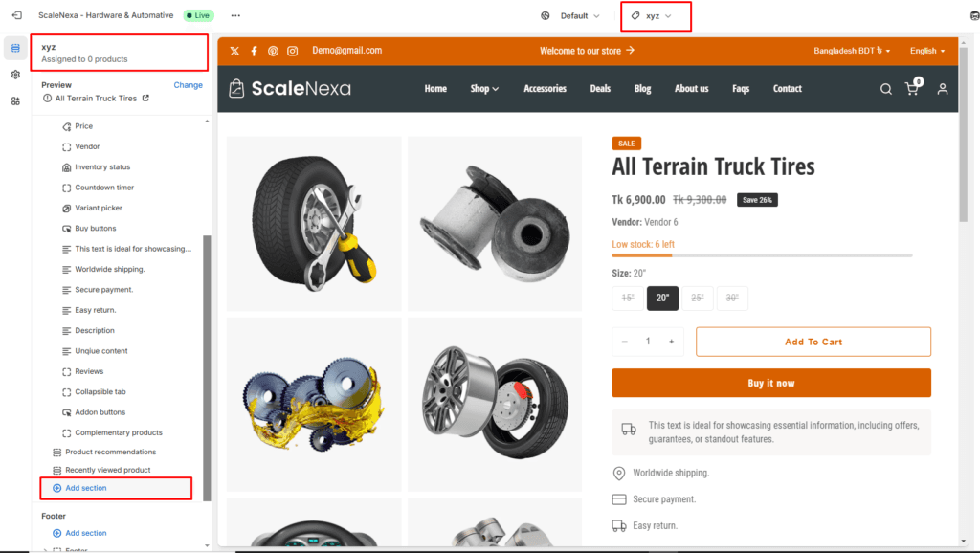This screenshot has height=553, width=980.
Task: Go to the About us menu item
Action: [x=691, y=89]
